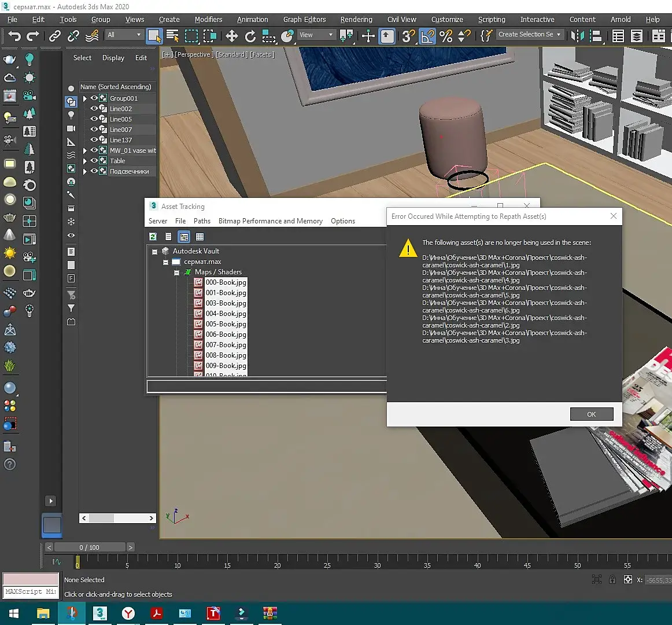Screen dimensions: 672x625
Task: Select the Move tool in toolbar
Action: coord(232,36)
